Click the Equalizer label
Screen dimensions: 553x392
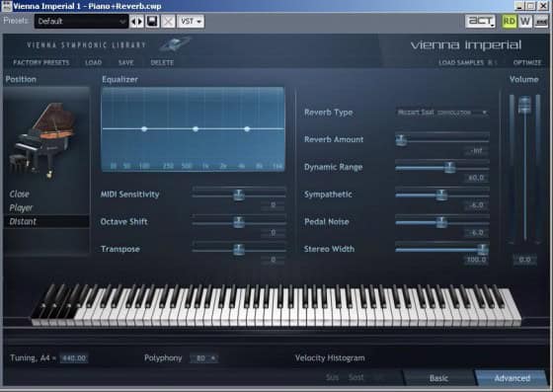(x=119, y=79)
